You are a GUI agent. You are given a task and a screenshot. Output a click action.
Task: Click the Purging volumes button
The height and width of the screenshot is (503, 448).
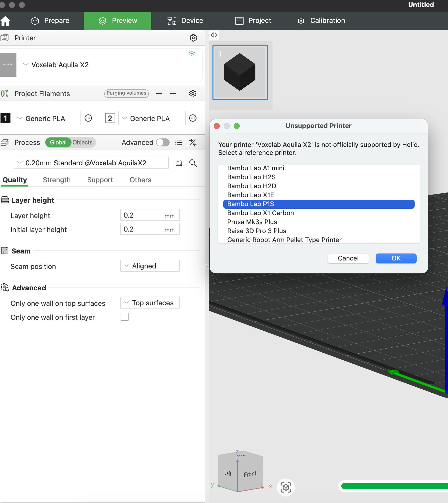(126, 93)
